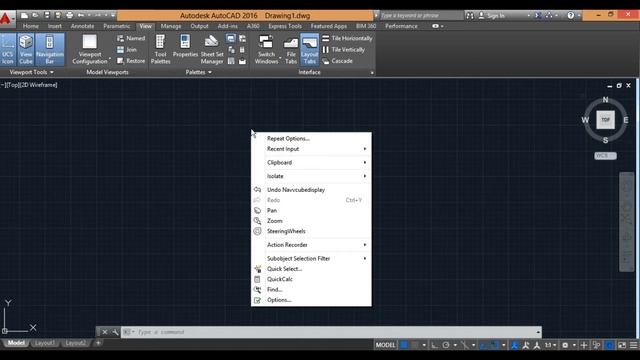
Task: Click Cascade windows
Action: [x=338, y=61]
